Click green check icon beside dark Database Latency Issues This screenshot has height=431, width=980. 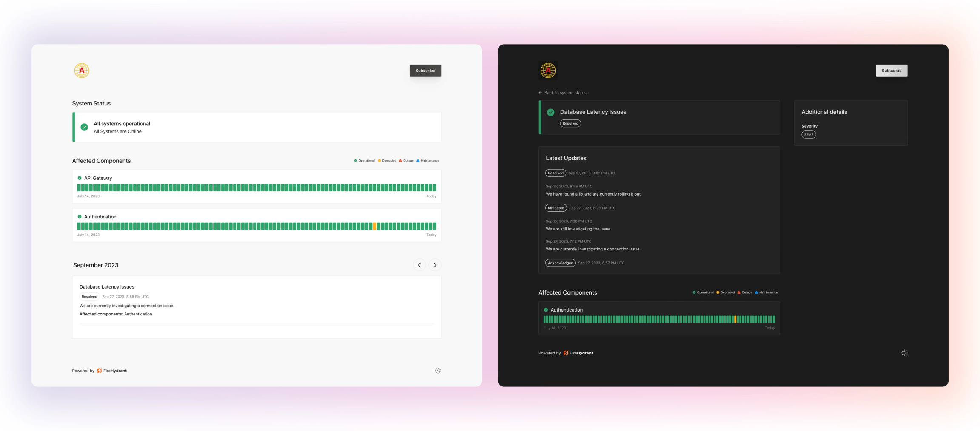pyautogui.click(x=550, y=112)
